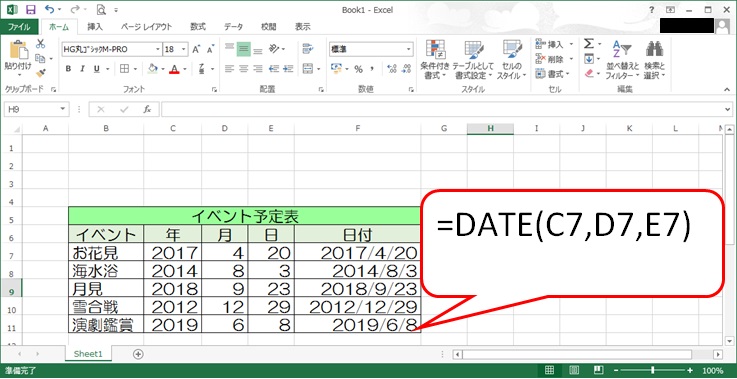
Task: Click inside the formula bar input
Action: [442, 109]
